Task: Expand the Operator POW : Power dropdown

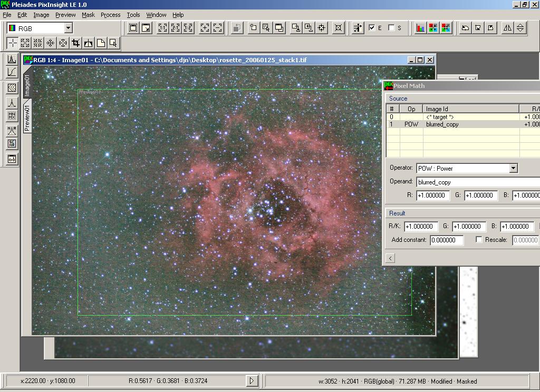Action: 513,169
